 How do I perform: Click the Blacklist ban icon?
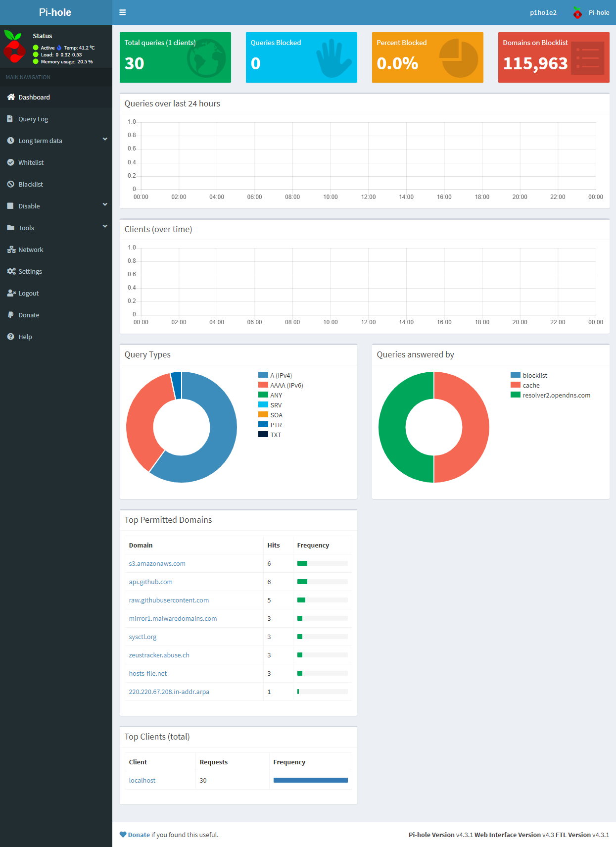coord(10,184)
